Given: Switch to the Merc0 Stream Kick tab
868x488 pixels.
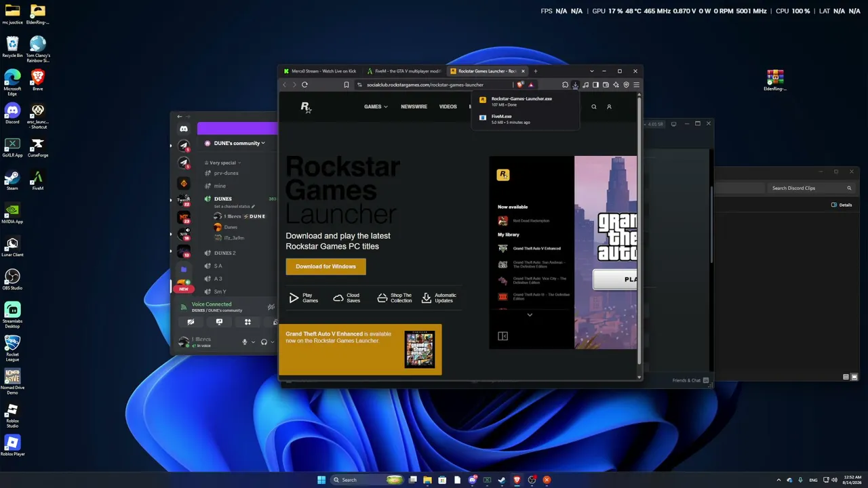Looking at the screenshot, I should click(319, 71).
